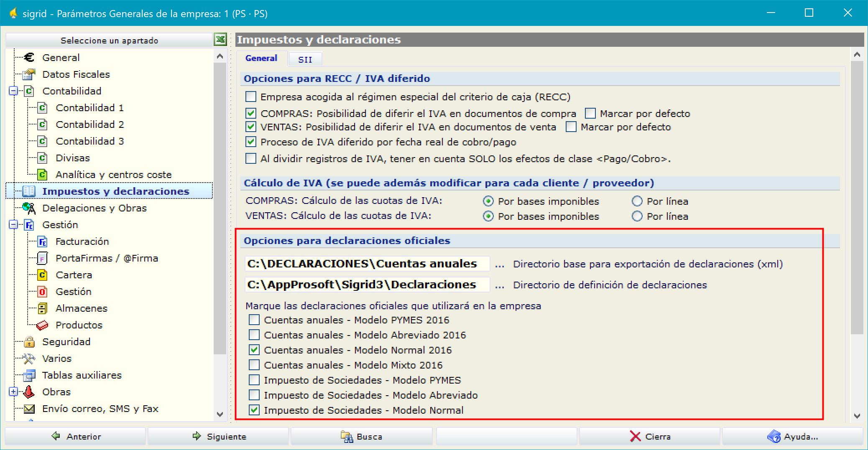Uncheck COMPRAS diferir IVA option

tap(250, 113)
